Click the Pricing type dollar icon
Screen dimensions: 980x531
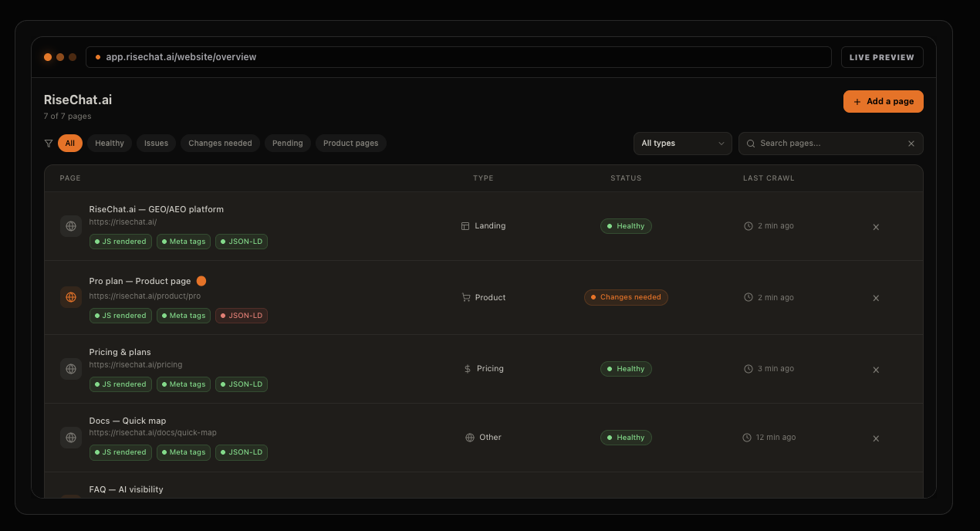468,369
